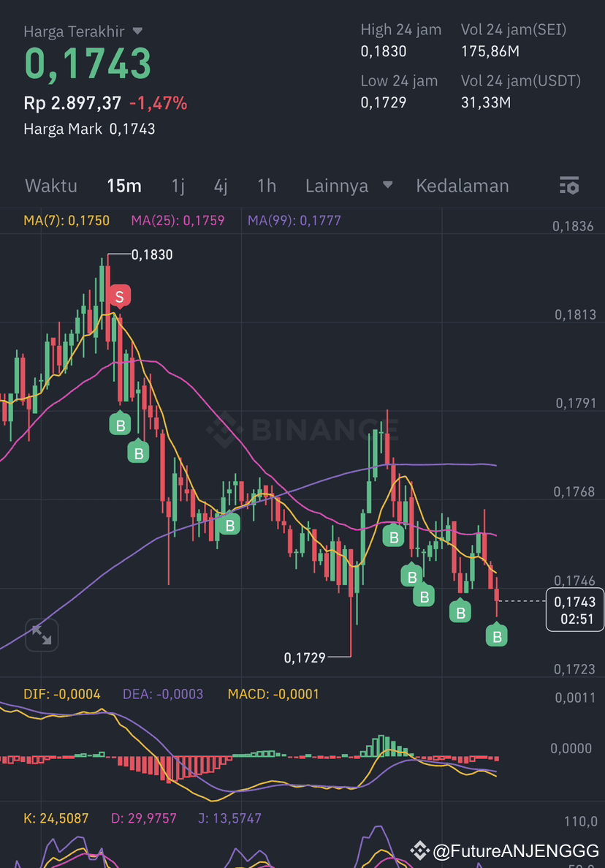Image resolution: width=605 pixels, height=868 pixels.
Task: Tap the red S sell marker
Action: click(119, 296)
